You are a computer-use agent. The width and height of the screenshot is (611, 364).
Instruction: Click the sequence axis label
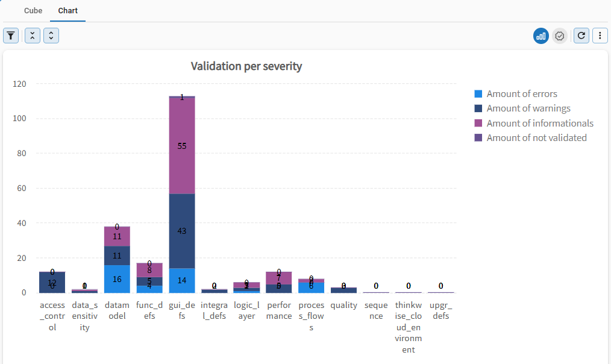coord(376,310)
